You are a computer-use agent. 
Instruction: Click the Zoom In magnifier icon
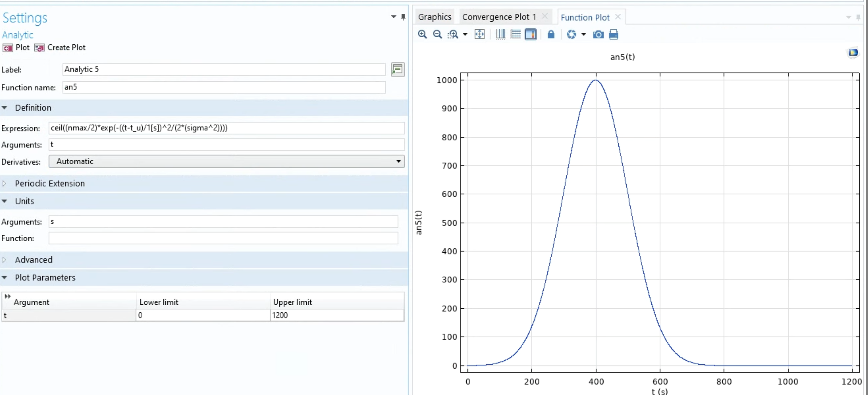tap(422, 34)
